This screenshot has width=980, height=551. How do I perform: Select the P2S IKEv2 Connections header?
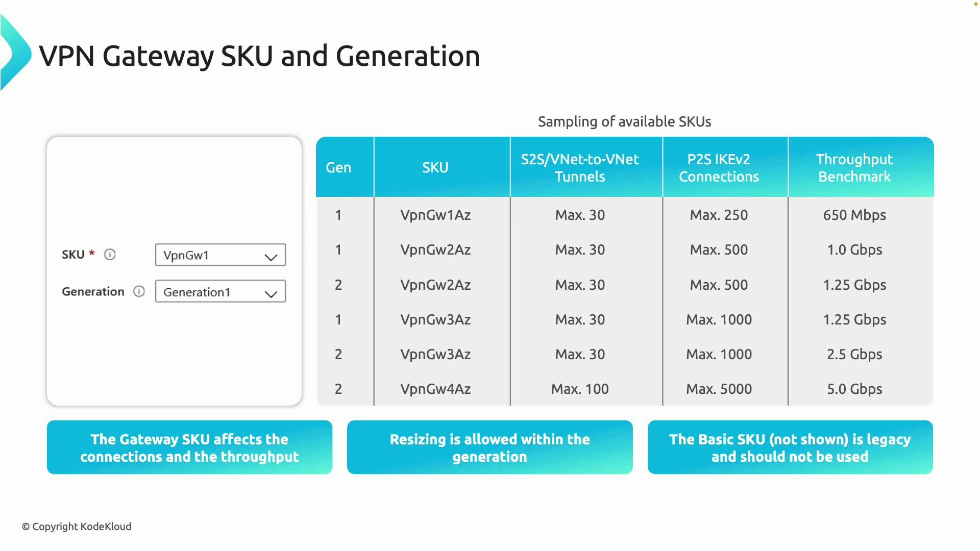(718, 167)
